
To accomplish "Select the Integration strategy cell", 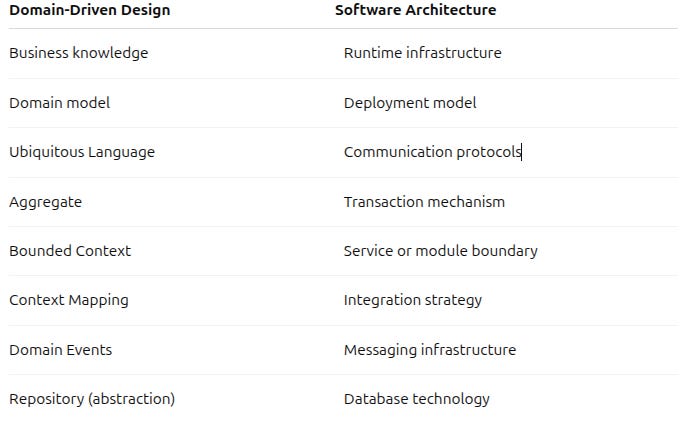I will pos(413,300).
